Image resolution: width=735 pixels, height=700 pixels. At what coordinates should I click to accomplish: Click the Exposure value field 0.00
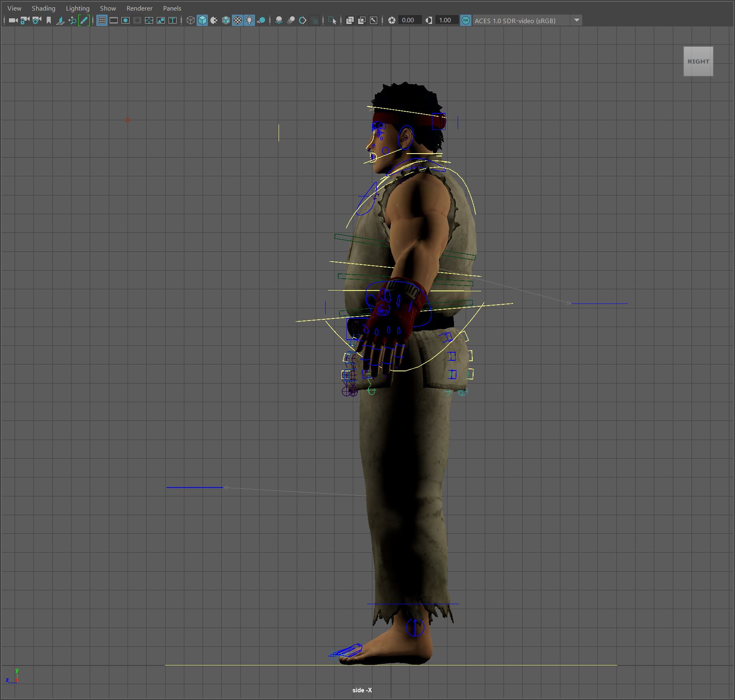(409, 20)
